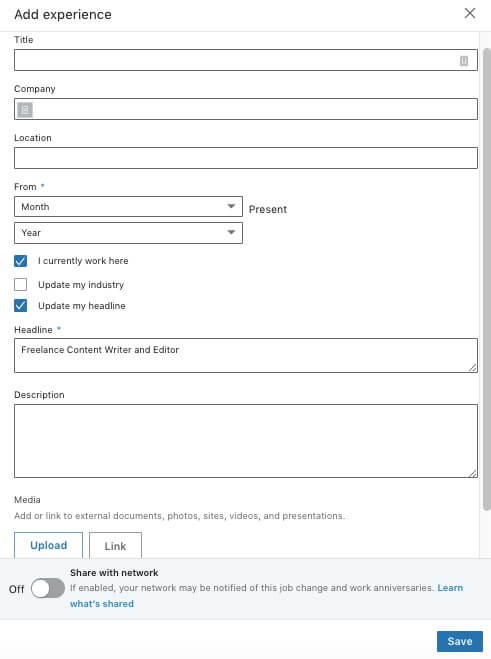Click the Upload media button
The image size is (491, 659).
(x=48, y=546)
